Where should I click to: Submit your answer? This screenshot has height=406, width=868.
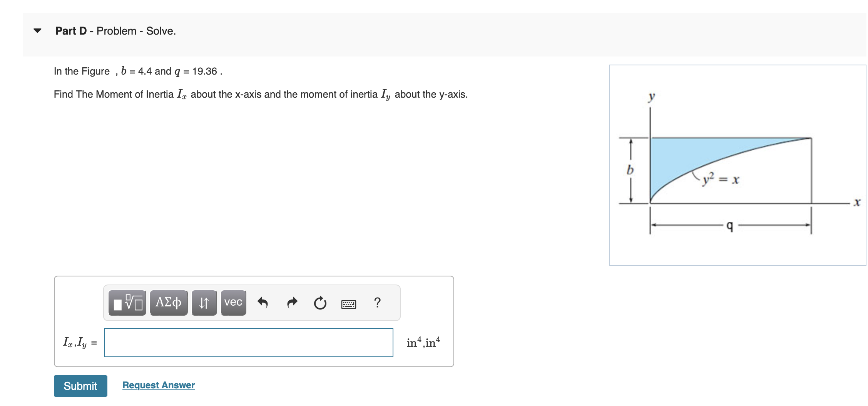coord(80,386)
